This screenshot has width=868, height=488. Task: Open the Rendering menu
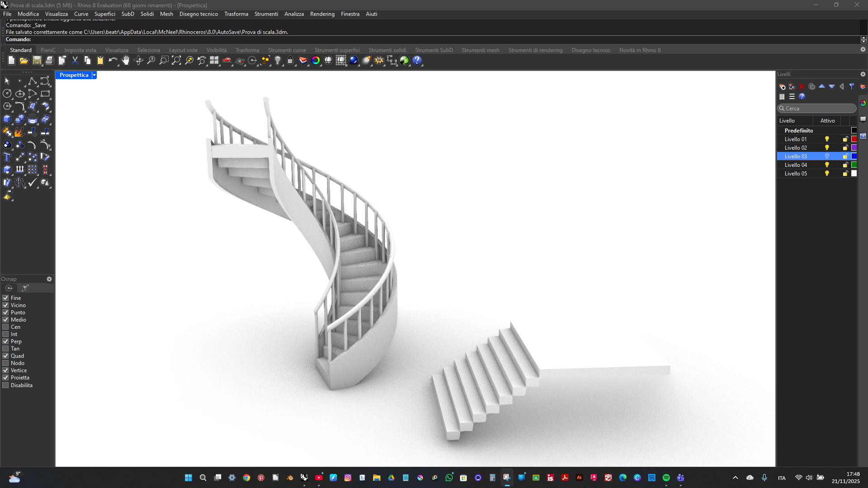[x=322, y=14]
